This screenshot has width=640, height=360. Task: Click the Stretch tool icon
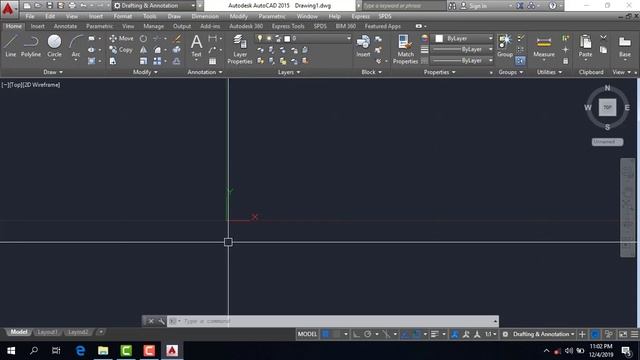tap(113, 61)
